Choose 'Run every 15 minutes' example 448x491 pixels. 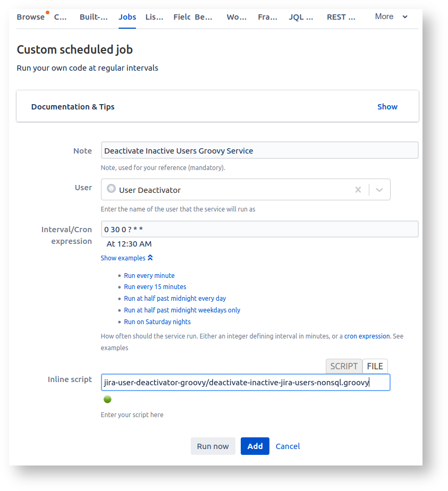click(x=155, y=287)
